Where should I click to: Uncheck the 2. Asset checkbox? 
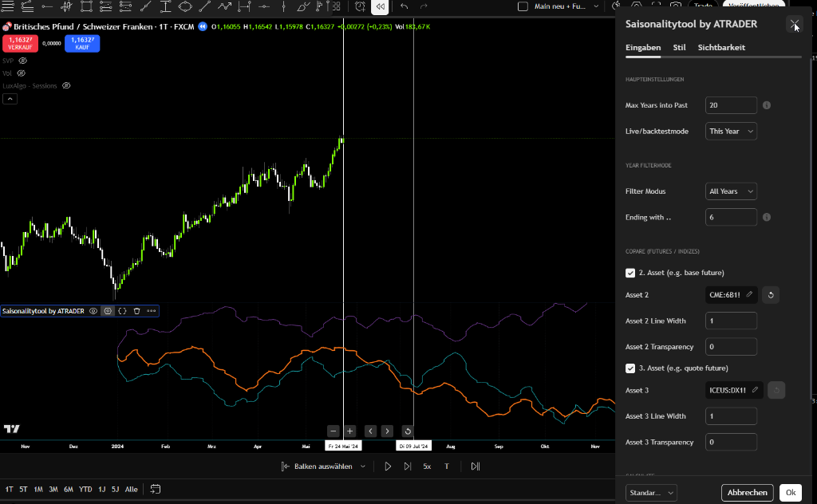click(x=630, y=273)
